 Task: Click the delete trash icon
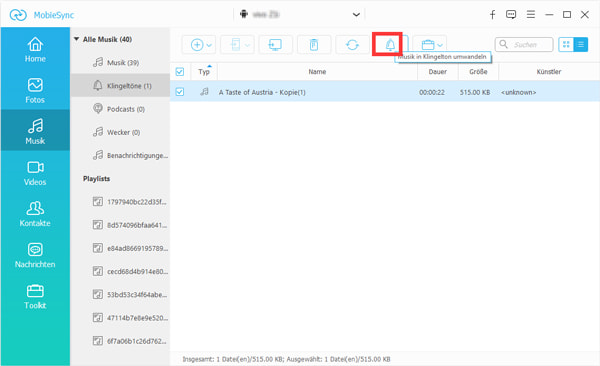pos(314,45)
